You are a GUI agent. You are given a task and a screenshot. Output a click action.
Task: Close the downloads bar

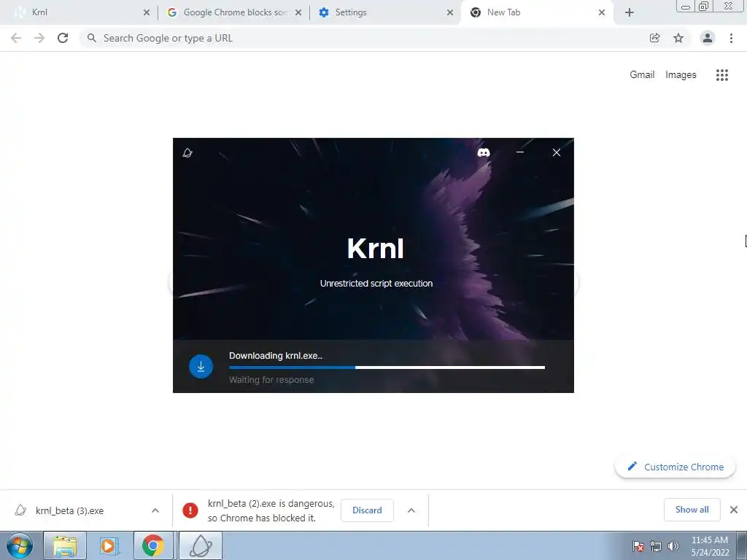click(x=734, y=510)
